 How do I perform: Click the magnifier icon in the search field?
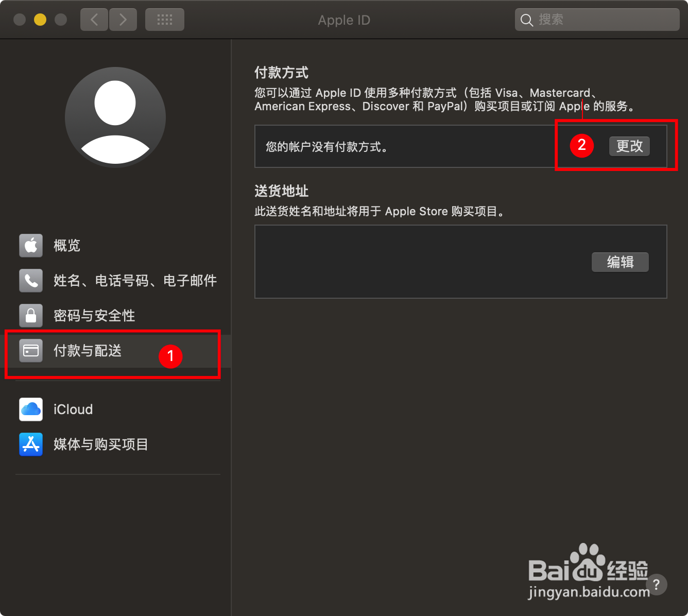tap(527, 20)
